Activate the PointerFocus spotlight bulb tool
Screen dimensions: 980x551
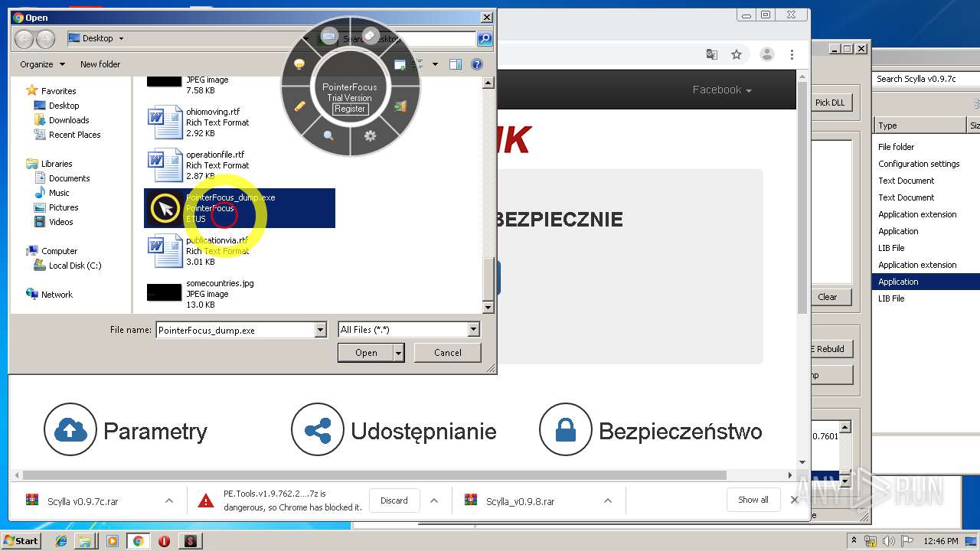click(300, 65)
